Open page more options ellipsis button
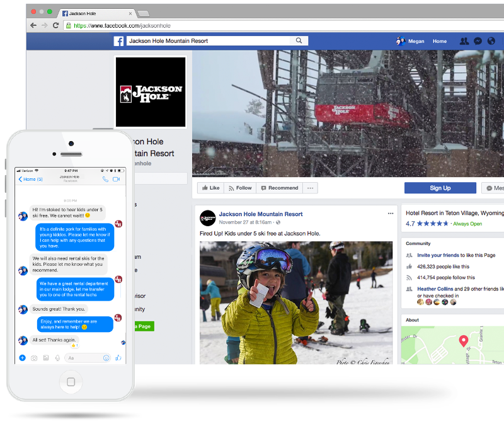 click(x=310, y=188)
